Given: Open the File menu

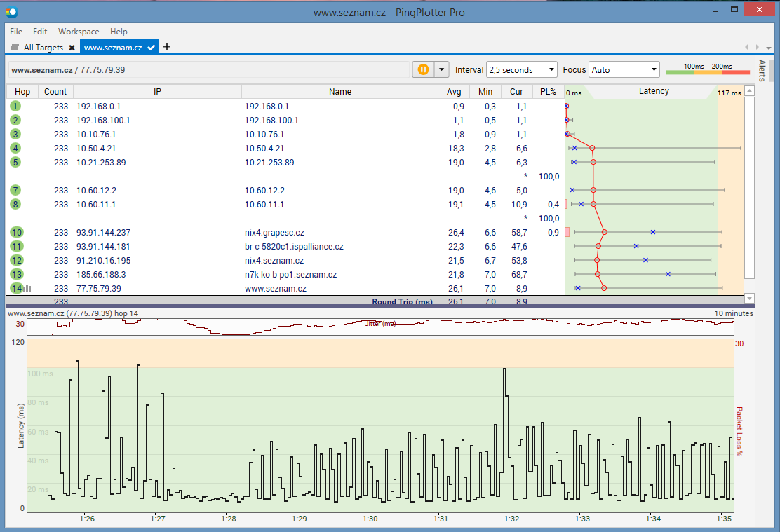Looking at the screenshot, I should [16, 32].
